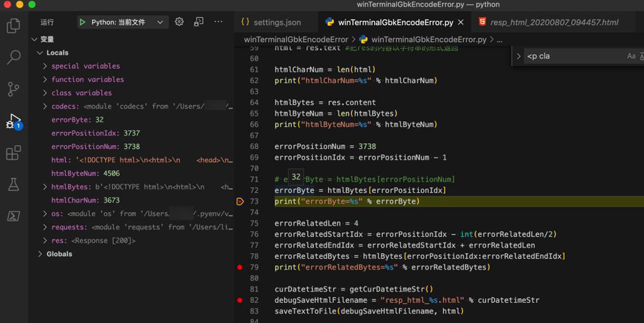Screen dimensions: 644x323
Task: Expand the replace row in find widget
Action: point(518,56)
